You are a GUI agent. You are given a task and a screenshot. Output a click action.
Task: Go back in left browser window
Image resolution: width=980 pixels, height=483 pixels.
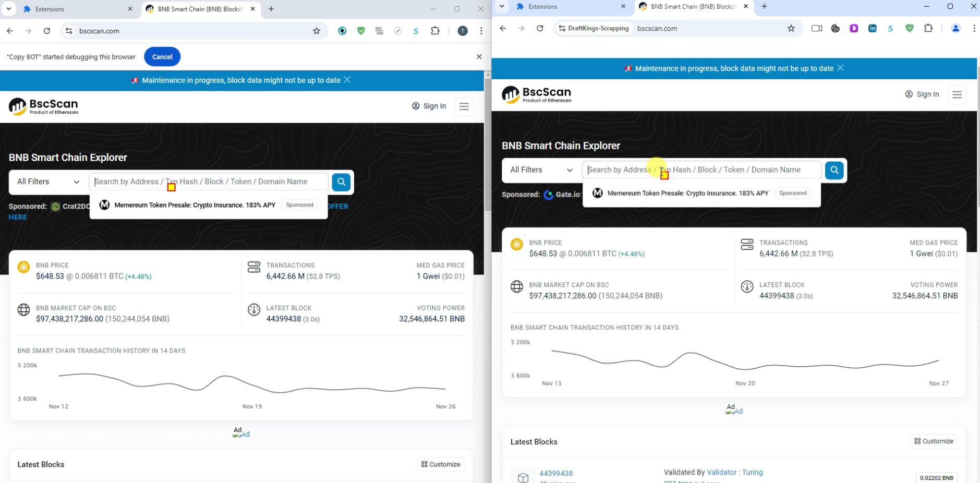(10, 31)
